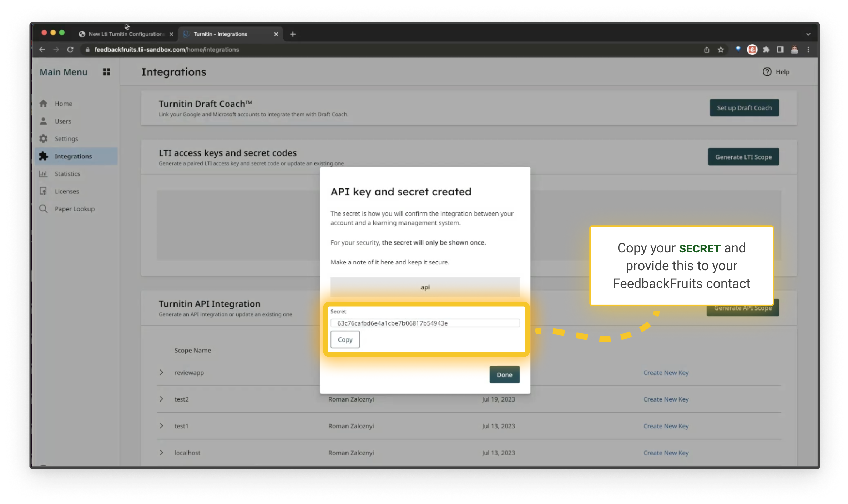
Task: Click the Help question mark icon
Action: pos(767,72)
